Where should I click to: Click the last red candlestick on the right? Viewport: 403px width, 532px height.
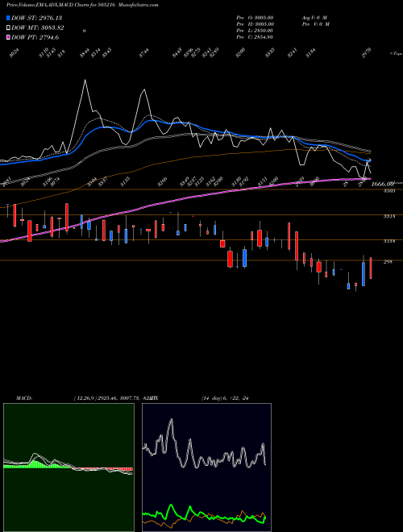(x=371, y=268)
